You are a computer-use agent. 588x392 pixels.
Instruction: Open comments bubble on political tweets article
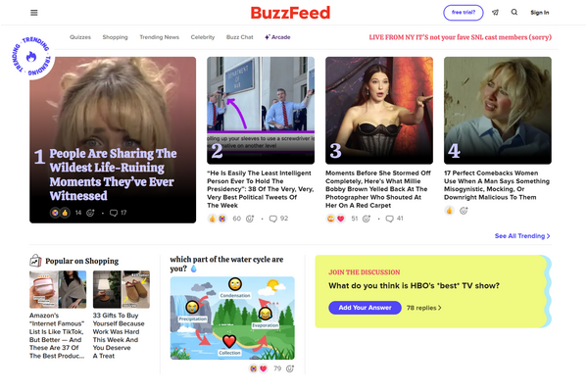[x=273, y=219]
